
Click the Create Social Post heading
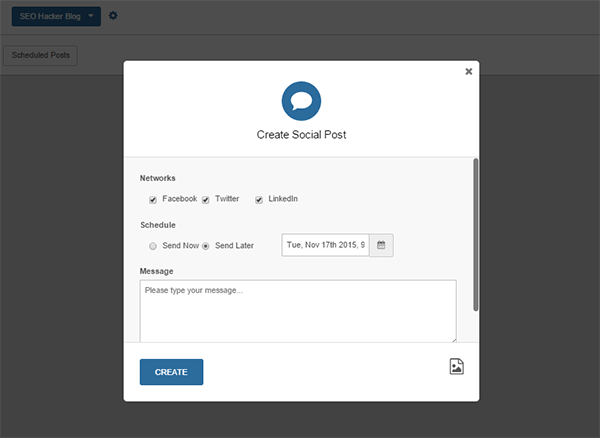point(300,134)
